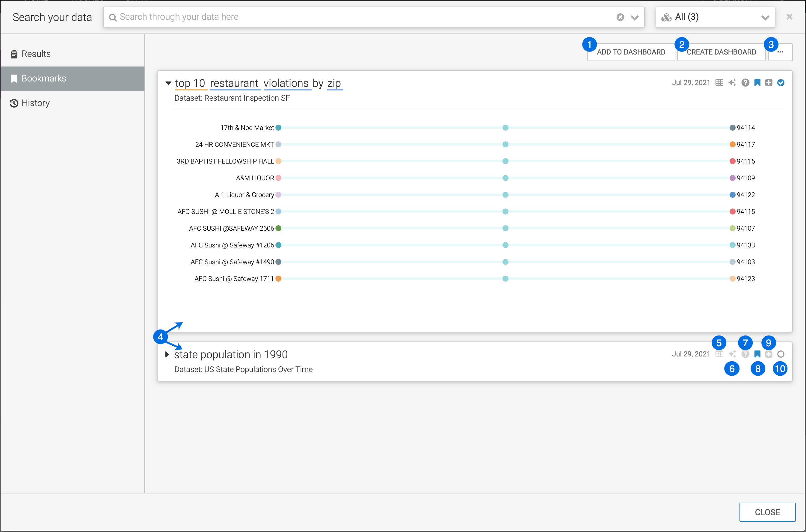This screenshot has width=806, height=532.
Task: Click plus icon on state population result
Action: (769, 354)
